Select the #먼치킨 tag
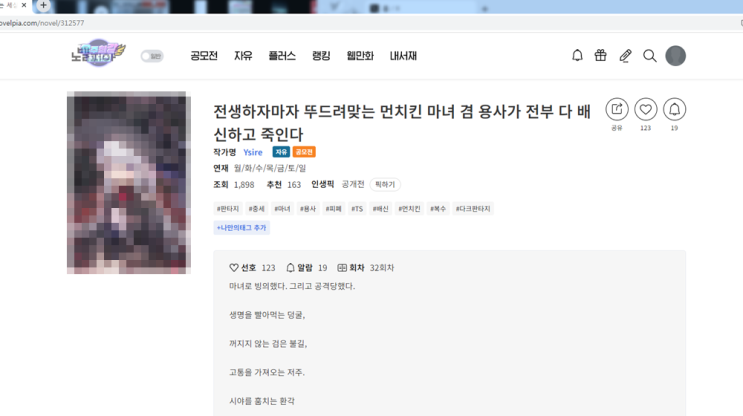Screen dimensions: 743x416 click(409, 208)
